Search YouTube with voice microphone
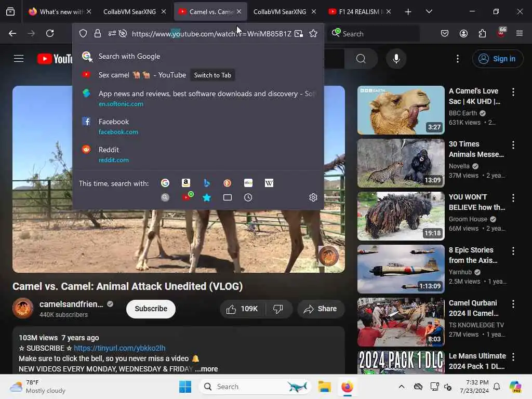Viewport: 532px width, 399px height. [x=396, y=59]
